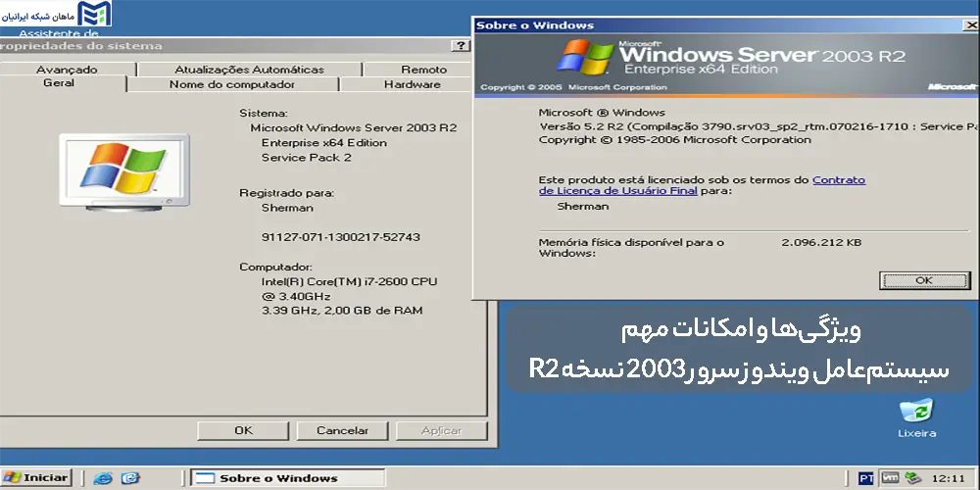980x490 pixels.
Task: Click OK in the system properties dialog
Action: tap(243, 430)
